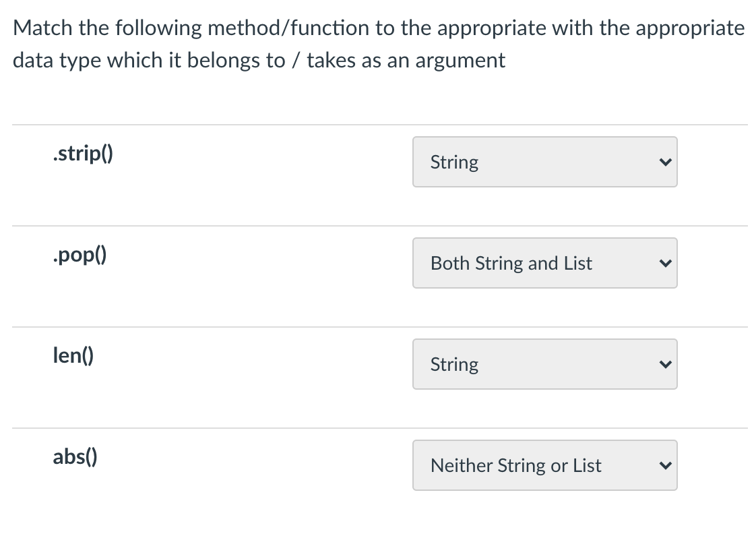Screen dimensions: 756x534
Task: Select the .pop() method label
Action: pyautogui.click(x=79, y=255)
